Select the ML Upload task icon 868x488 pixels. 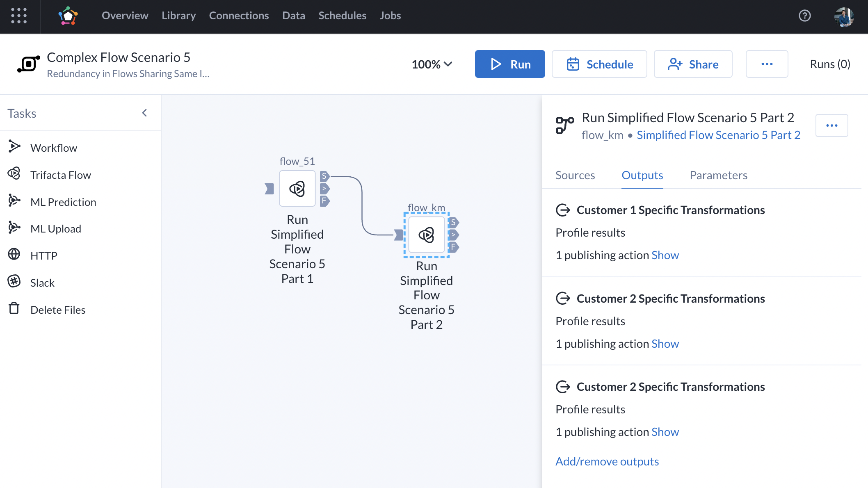click(14, 228)
